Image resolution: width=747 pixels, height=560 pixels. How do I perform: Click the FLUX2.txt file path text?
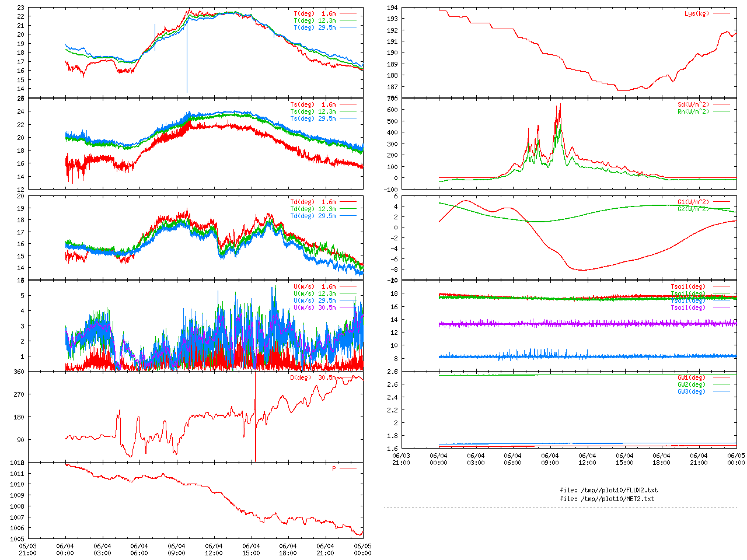(609, 490)
